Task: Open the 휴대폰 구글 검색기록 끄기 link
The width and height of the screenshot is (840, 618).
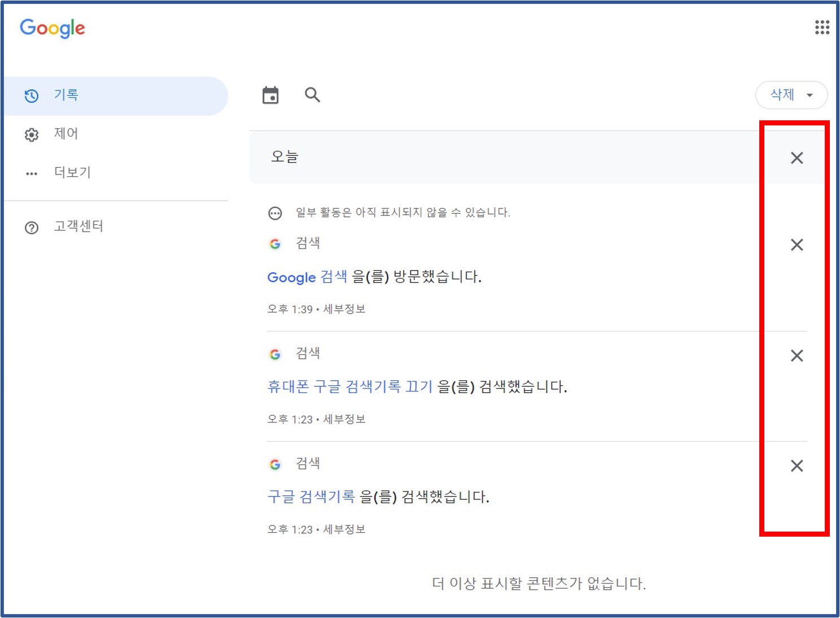Action: pyautogui.click(x=350, y=387)
